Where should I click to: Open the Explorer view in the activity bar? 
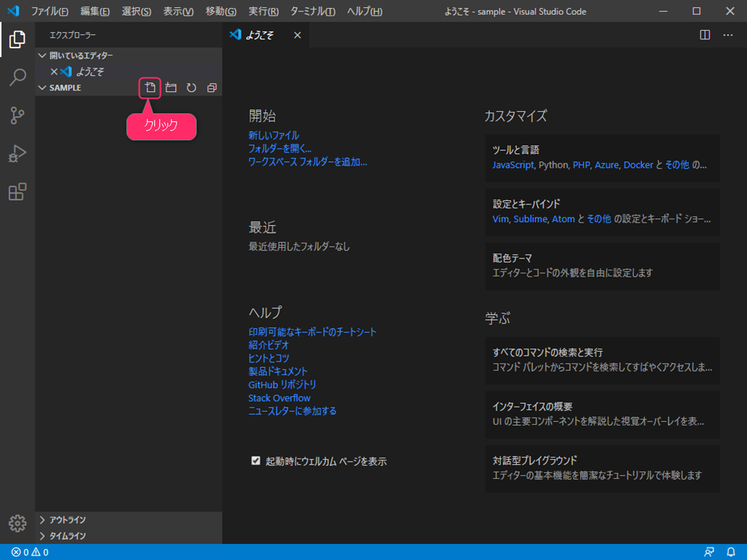(17, 39)
